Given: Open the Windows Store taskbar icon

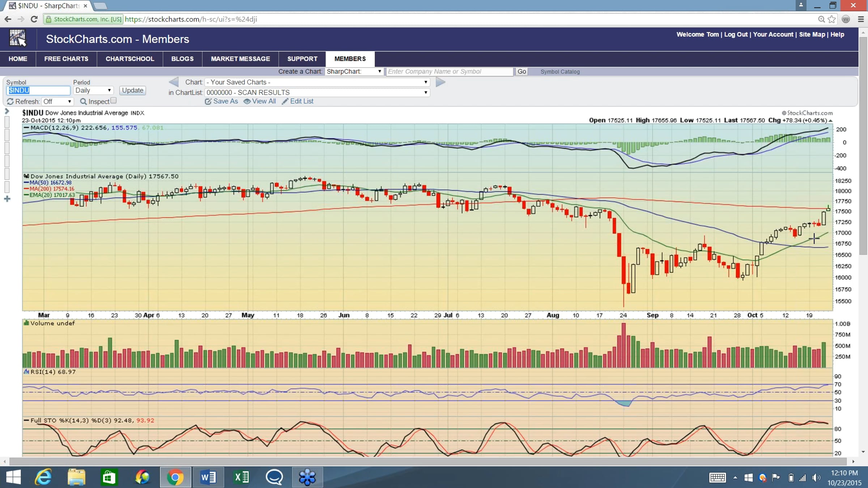Looking at the screenshot, I should click(109, 477).
